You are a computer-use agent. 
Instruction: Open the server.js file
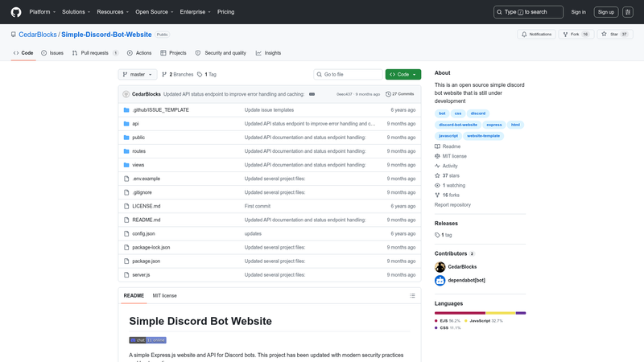point(141,275)
